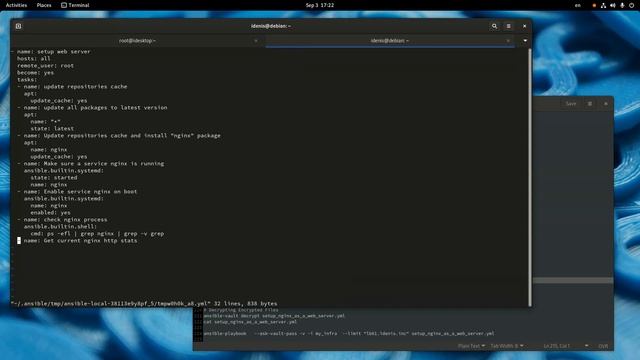
Task: Click the 'become: yes' line
Action: coord(35,73)
